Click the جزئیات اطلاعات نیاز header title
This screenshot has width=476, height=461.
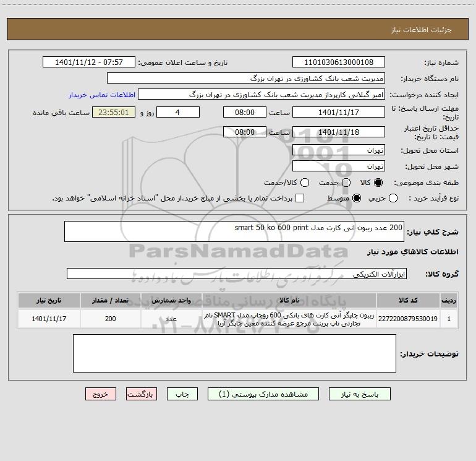click(422, 30)
